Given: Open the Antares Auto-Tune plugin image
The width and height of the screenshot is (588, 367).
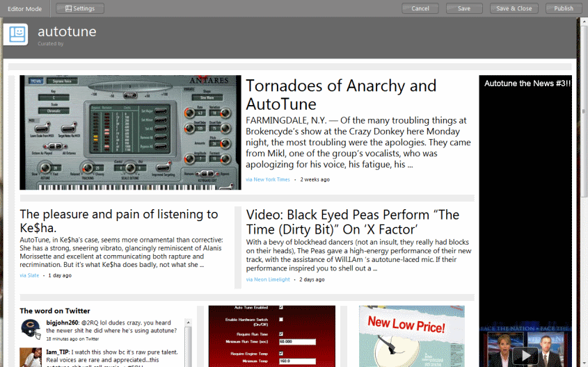Looking at the screenshot, I should pyautogui.click(x=131, y=132).
